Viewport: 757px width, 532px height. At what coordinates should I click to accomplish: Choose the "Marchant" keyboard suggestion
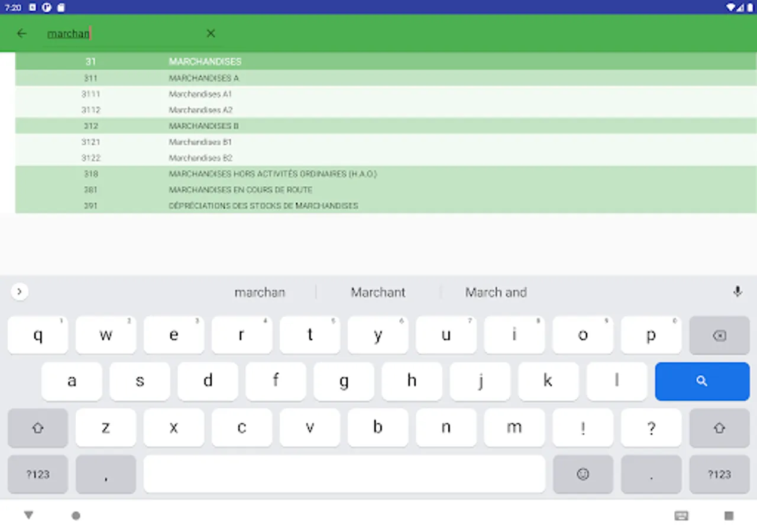(378, 292)
